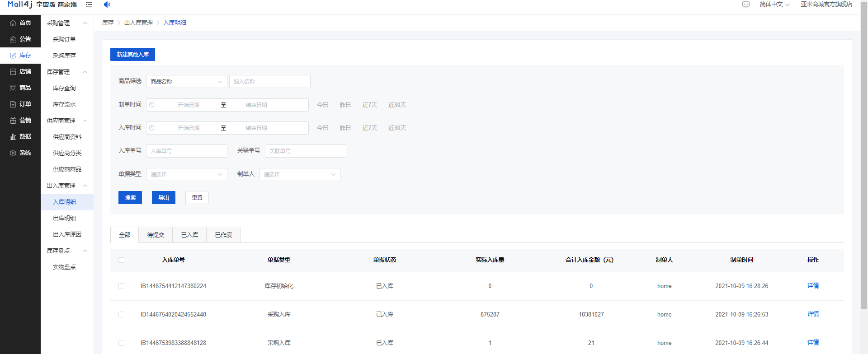Viewport: 868px width, 354px height.
Task: Select 近30天 for 入库时间
Action: [x=397, y=128]
